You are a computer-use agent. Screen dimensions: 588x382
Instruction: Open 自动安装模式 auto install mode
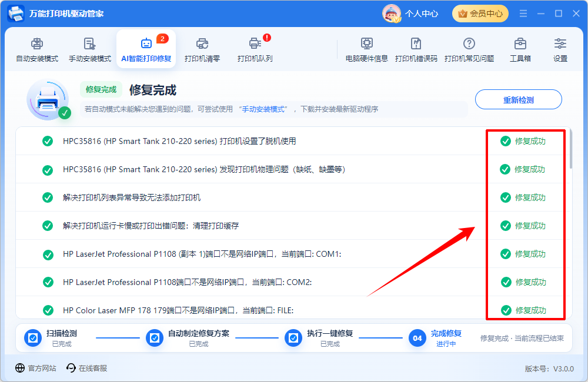tap(37, 49)
